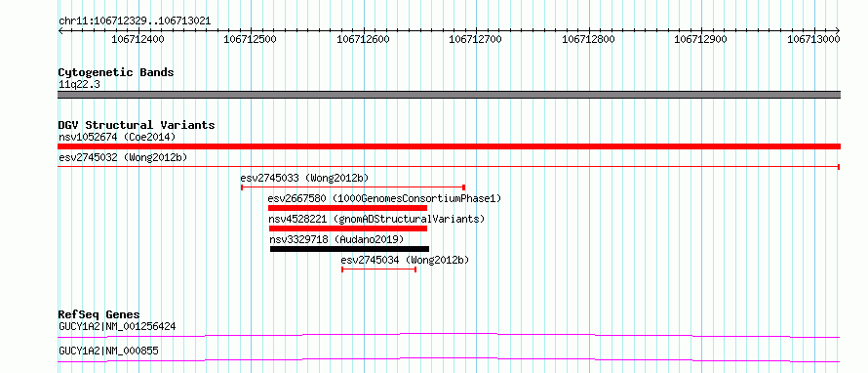The image size is (868, 373).
Task: Select the DGV Structural Variants track title
Action: tap(137, 125)
